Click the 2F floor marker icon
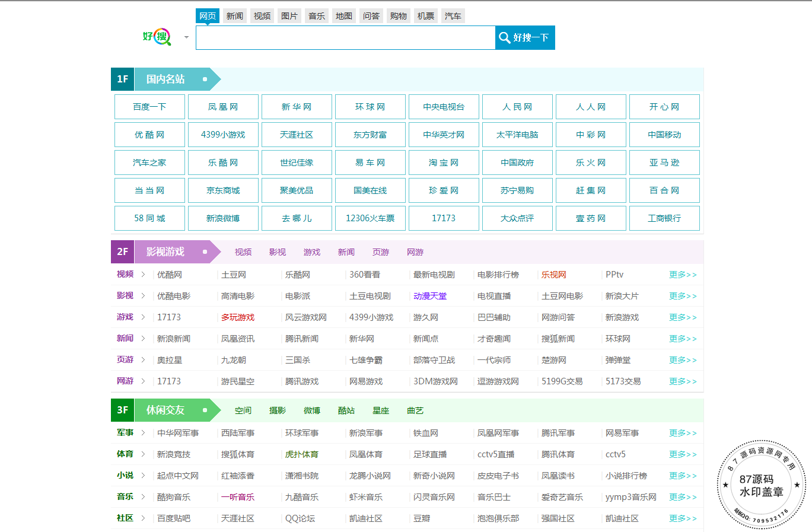Screen dimensions: 812x532 [x=123, y=251]
